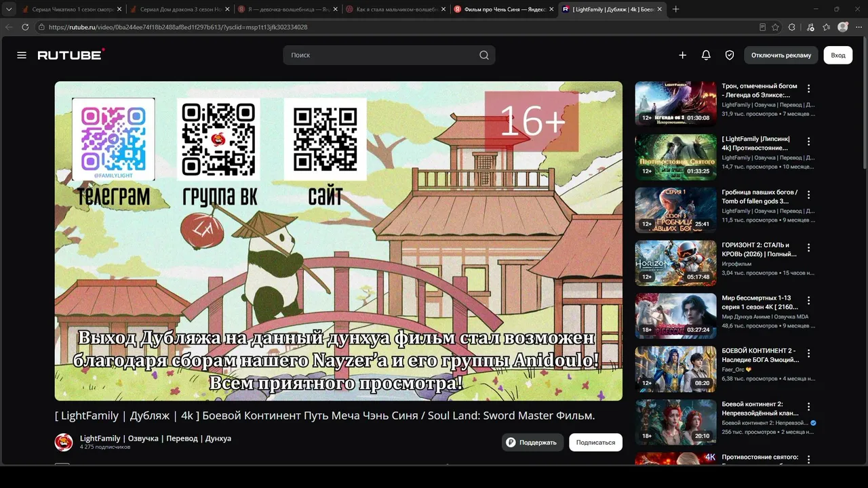Click 'Игрофильм' channel name
Image resolution: width=868 pixels, height=488 pixels.
pyautogui.click(x=737, y=264)
